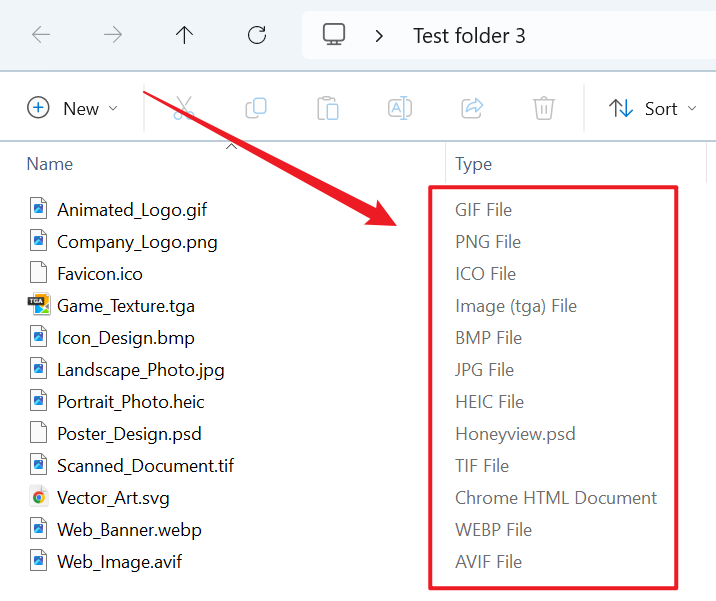Open the New item dropdown
716x601 pixels.
73,108
